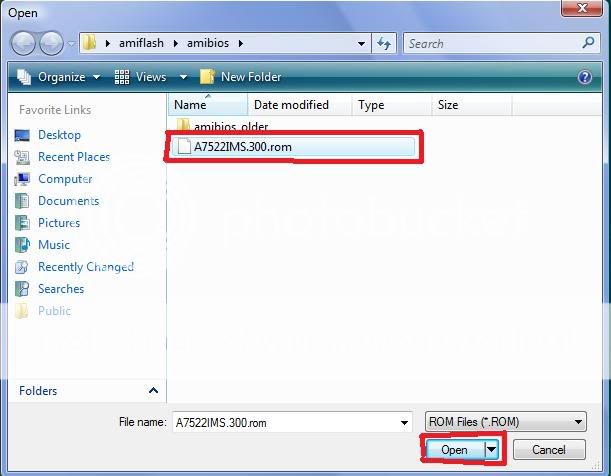Click the refresh button beside address bar
Viewport: 611px width, 476px height.
click(x=385, y=43)
